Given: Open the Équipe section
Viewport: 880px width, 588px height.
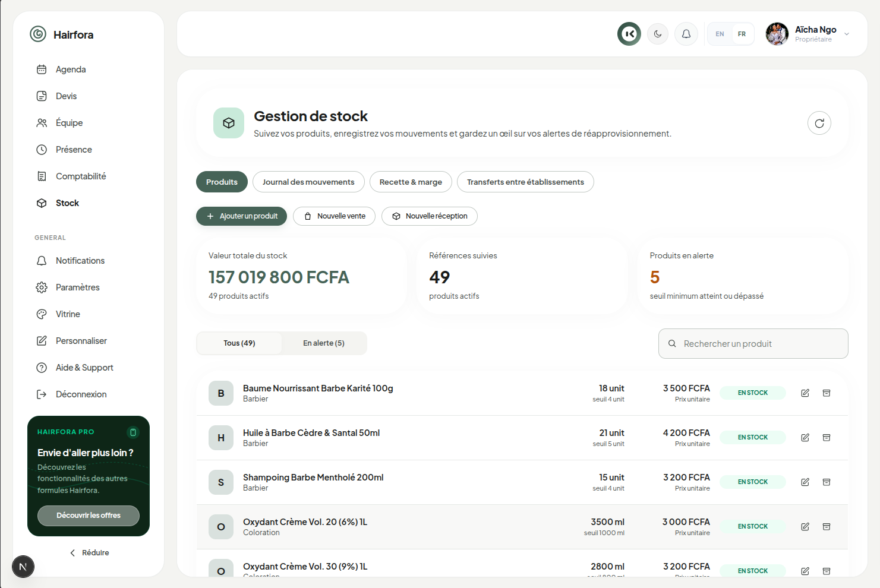Looking at the screenshot, I should click(89, 123).
